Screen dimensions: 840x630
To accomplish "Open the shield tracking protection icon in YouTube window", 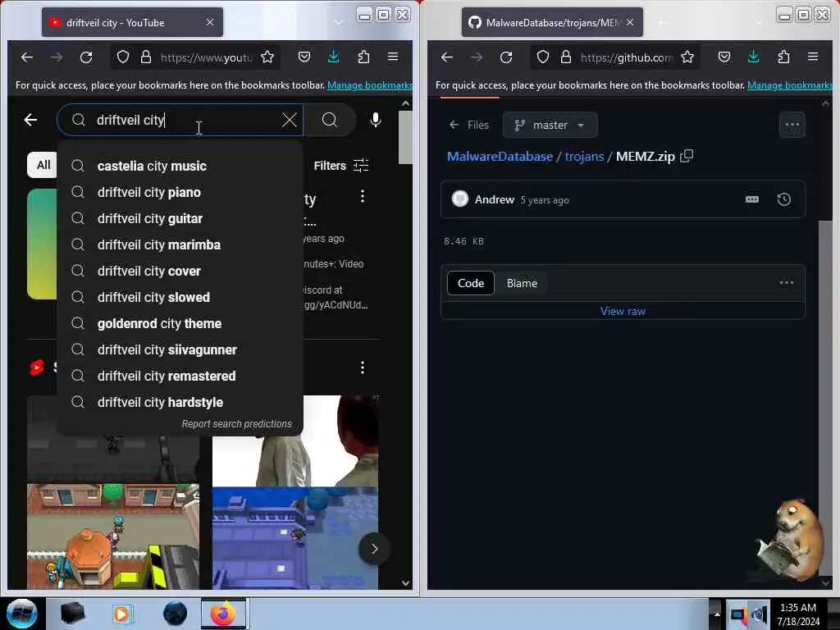I will (123, 57).
